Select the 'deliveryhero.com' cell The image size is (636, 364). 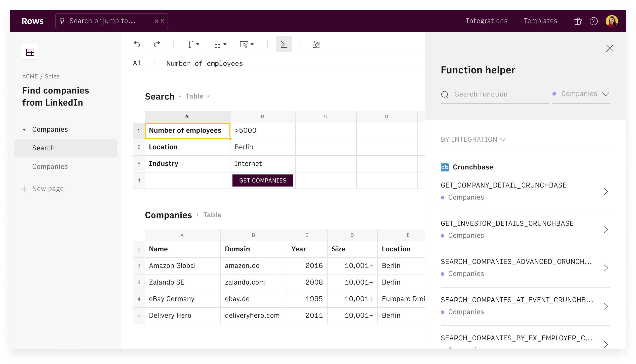pyautogui.click(x=254, y=316)
